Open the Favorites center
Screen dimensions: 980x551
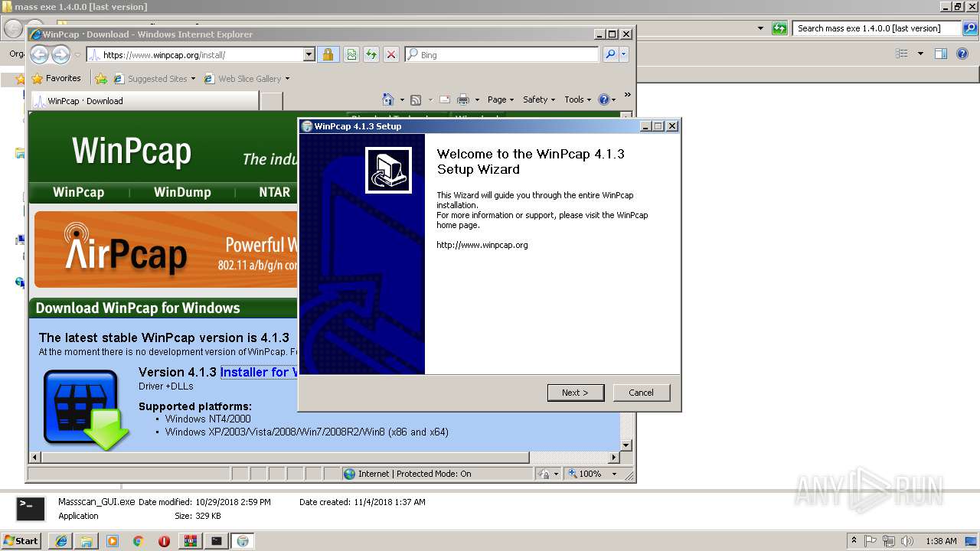56,78
